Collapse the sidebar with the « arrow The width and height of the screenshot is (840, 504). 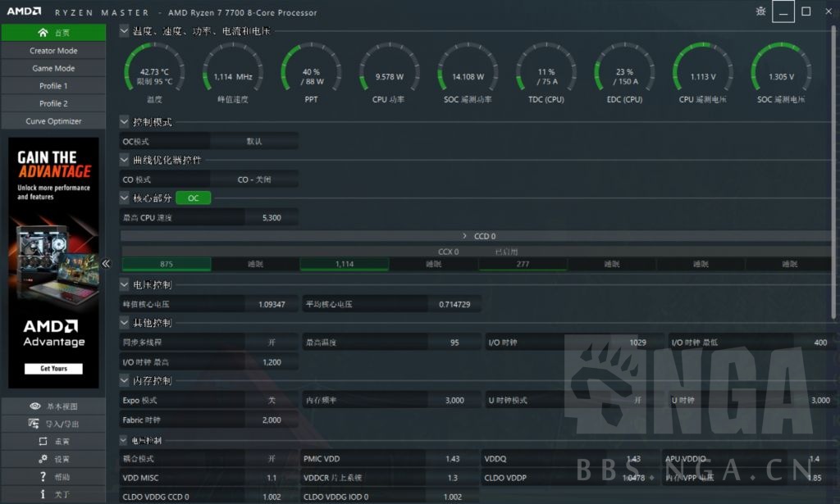(107, 264)
